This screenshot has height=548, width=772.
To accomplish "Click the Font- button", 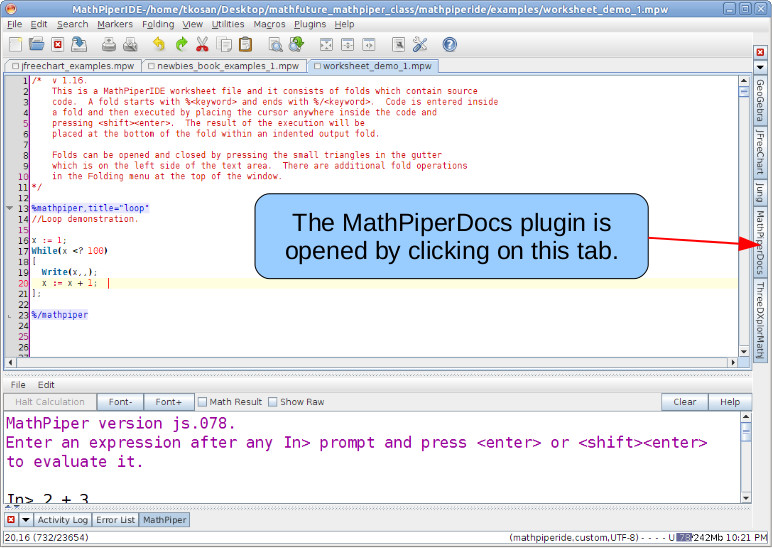I will point(121,402).
